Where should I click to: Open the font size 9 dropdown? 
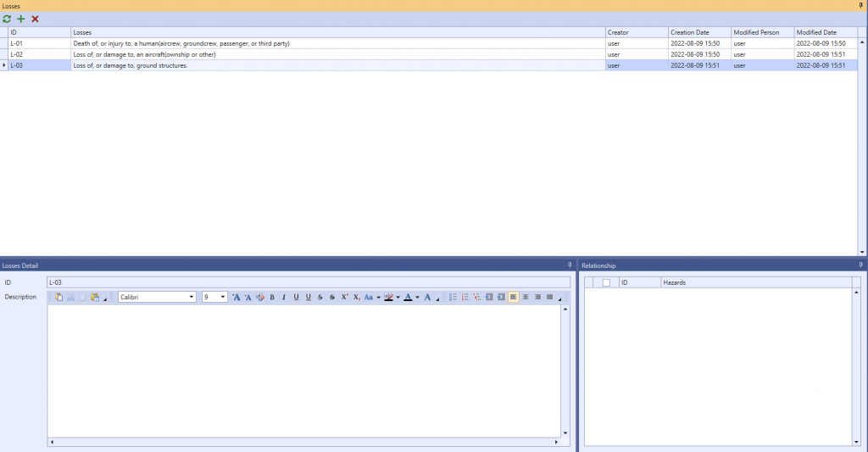coord(223,297)
